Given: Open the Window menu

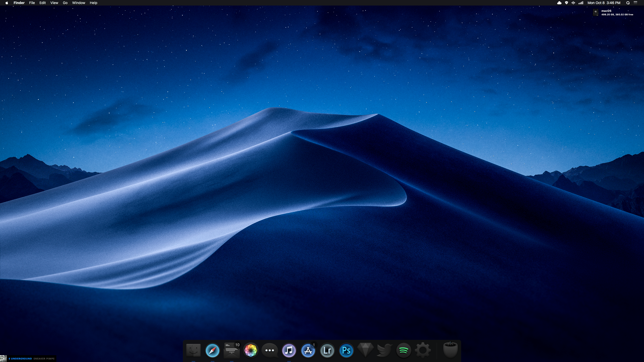Looking at the screenshot, I should [78, 3].
